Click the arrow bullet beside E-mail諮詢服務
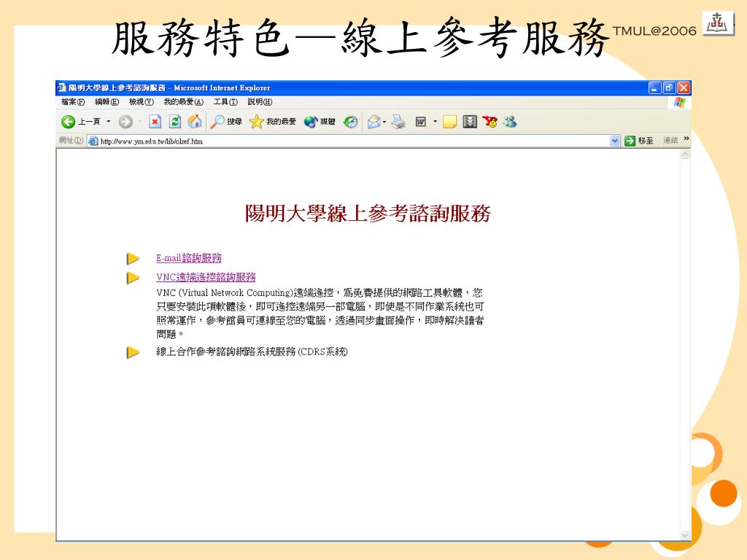747x560 pixels. (x=133, y=259)
